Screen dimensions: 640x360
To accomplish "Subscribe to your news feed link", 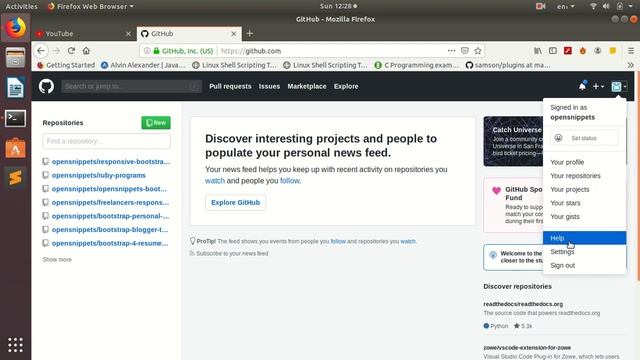I will (x=232, y=253).
